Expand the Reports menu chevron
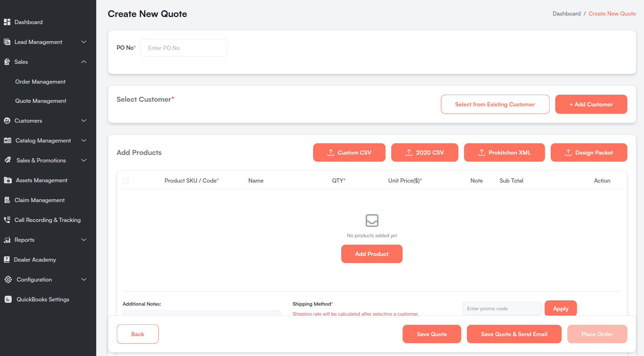Image resolution: width=644 pixels, height=356 pixels. pos(84,240)
